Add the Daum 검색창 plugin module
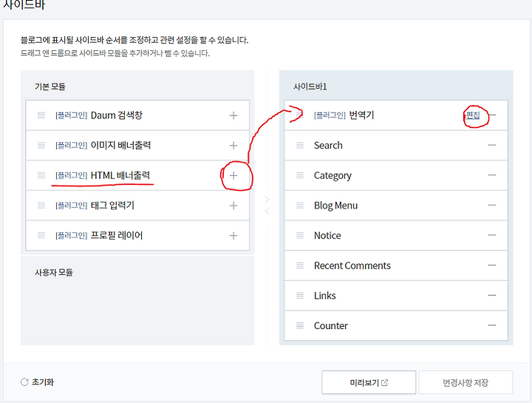The image size is (532, 403). coord(233,115)
